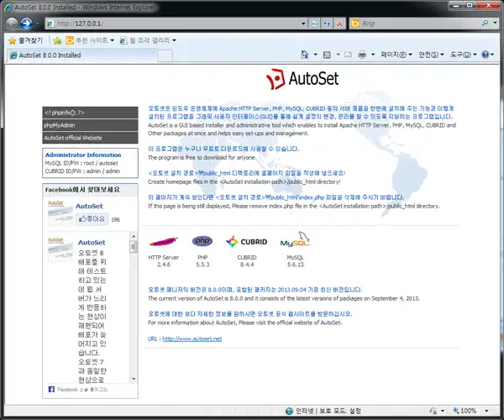
Task: Click the Internet Explorer title bar icon
Action: click(x=8, y=7)
